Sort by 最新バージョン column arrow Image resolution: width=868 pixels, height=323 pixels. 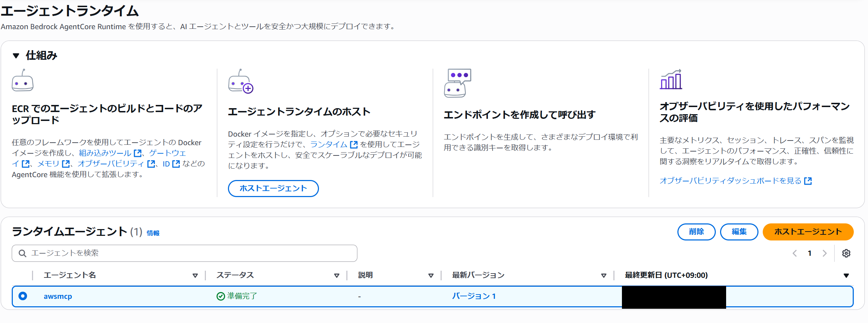coord(603,276)
